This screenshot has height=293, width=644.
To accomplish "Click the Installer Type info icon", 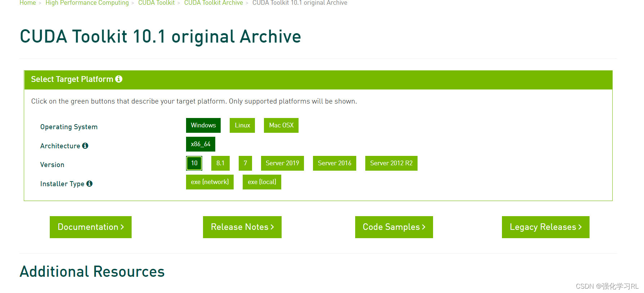I will [x=89, y=184].
